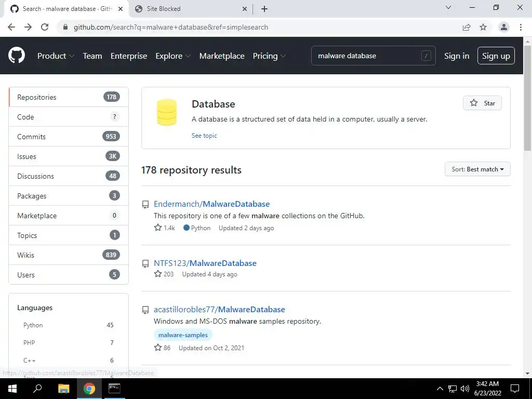Image resolution: width=532 pixels, height=399 pixels.
Task: Open the GitHub logo homepage
Action: [16, 56]
